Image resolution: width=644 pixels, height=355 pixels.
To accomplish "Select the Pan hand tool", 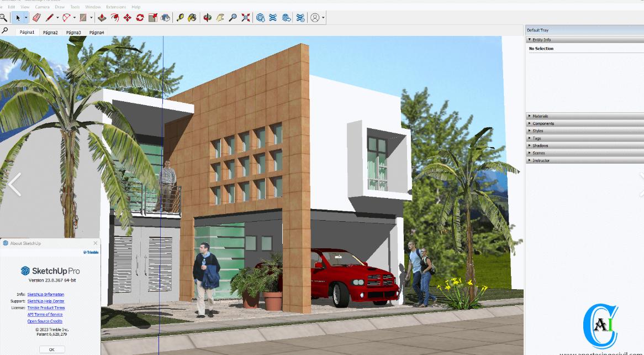I will pos(220,18).
